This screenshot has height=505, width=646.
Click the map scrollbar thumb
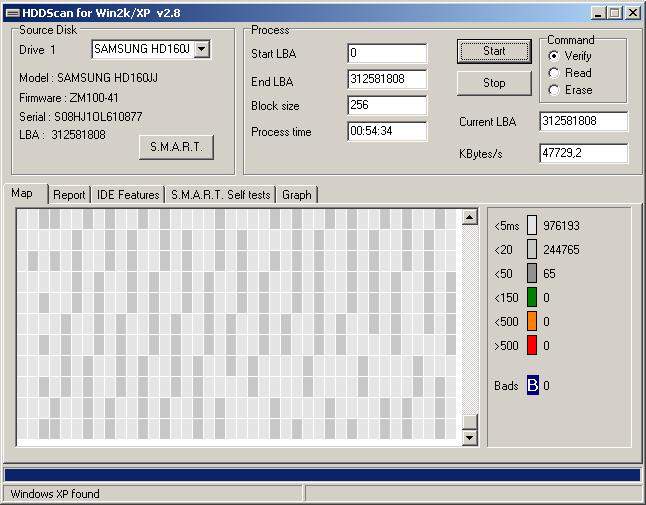tap(470, 422)
